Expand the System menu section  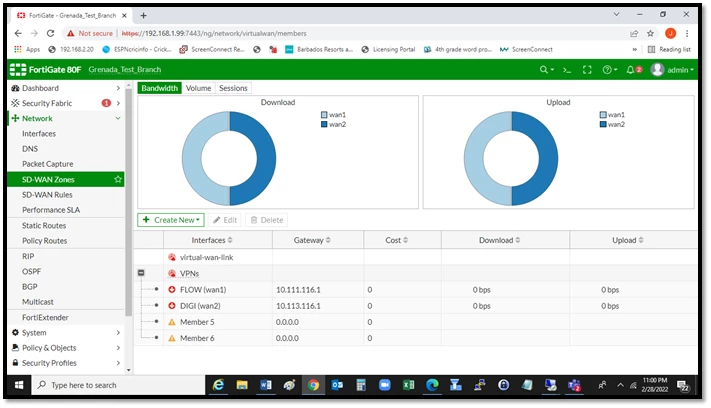[66, 332]
